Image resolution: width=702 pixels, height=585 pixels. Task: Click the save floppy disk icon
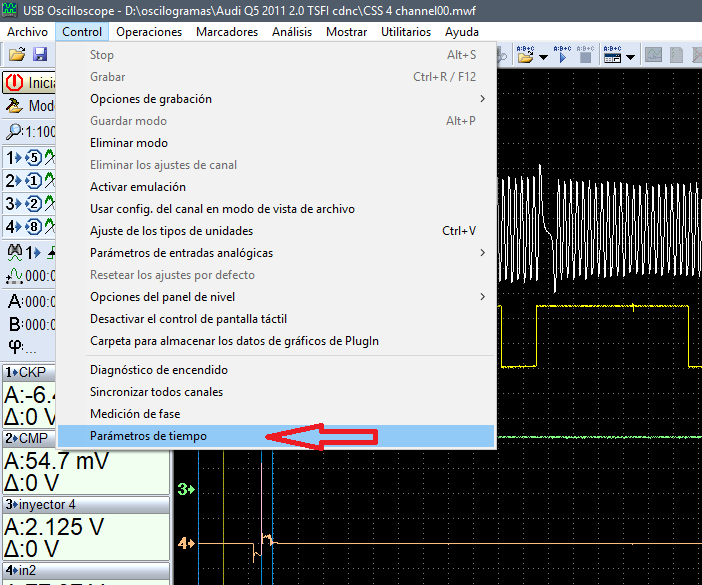(41, 54)
